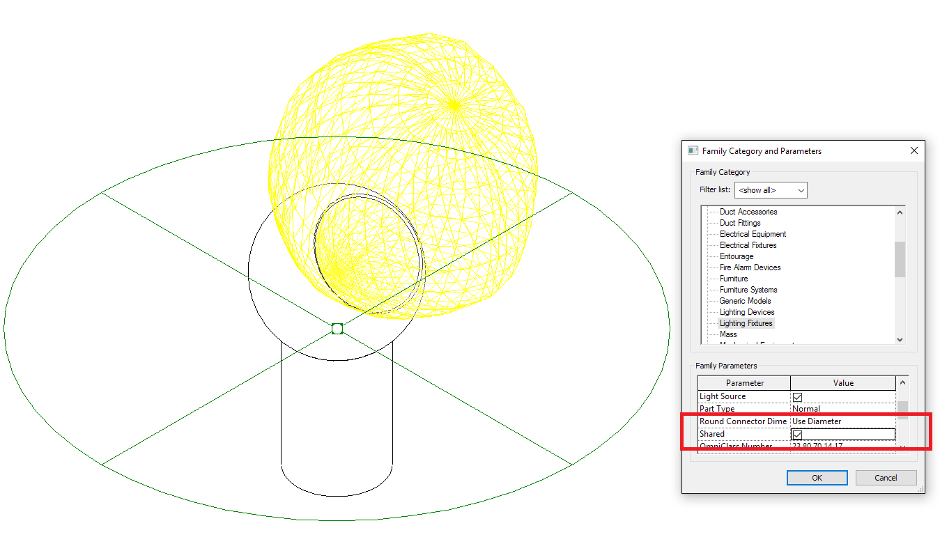Select Furniture Systems category

pos(748,290)
